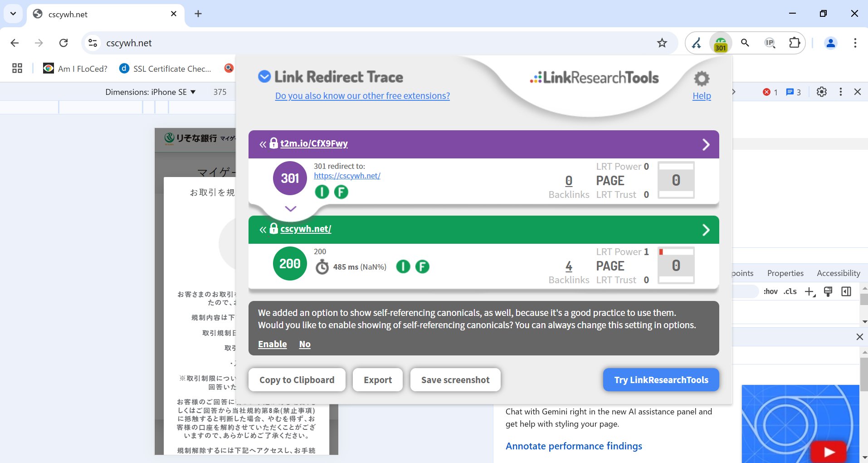The height and width of the screenshot is (463, 868).
Task: Open the tab search dropdown arrow
Action: click(13, 14)
